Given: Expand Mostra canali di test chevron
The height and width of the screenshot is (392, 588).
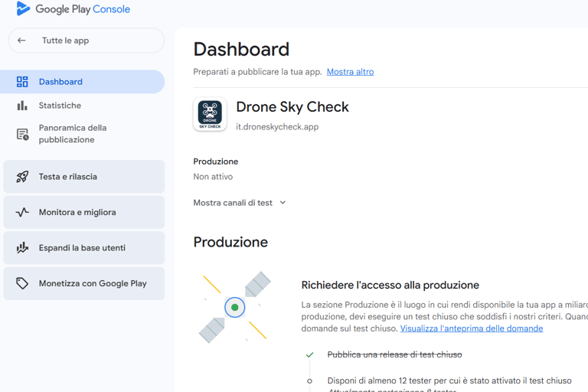Looking at the screenshot, I should tap(283, 203).
